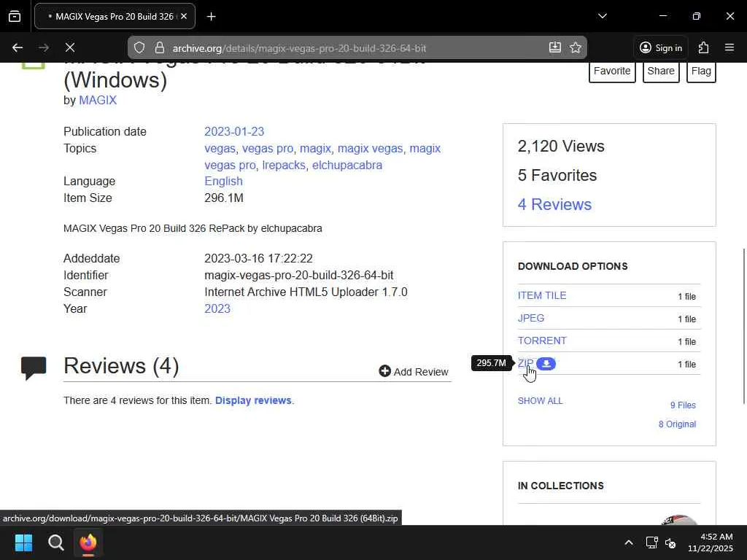Click the 5 Favorites text

tap(557, 175)
